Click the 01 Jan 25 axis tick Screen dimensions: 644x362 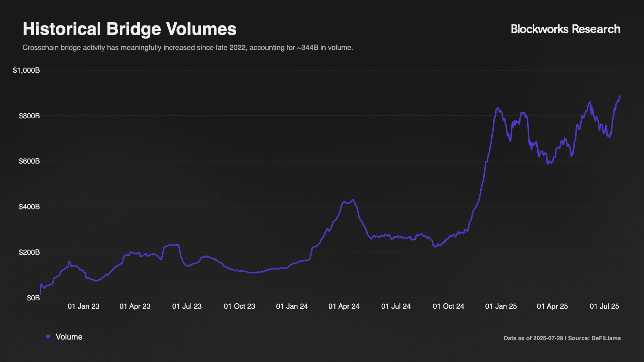501,306
